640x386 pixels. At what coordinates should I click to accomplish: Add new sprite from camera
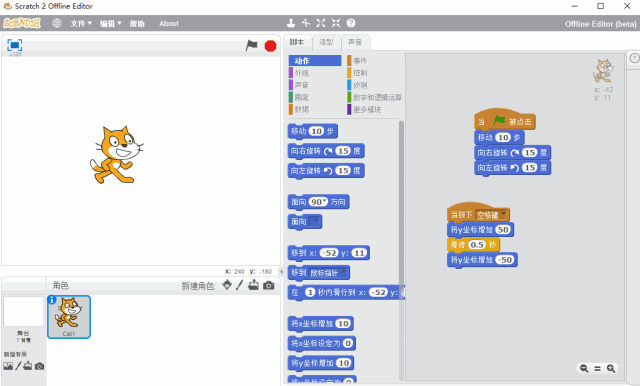pos(269,285)
